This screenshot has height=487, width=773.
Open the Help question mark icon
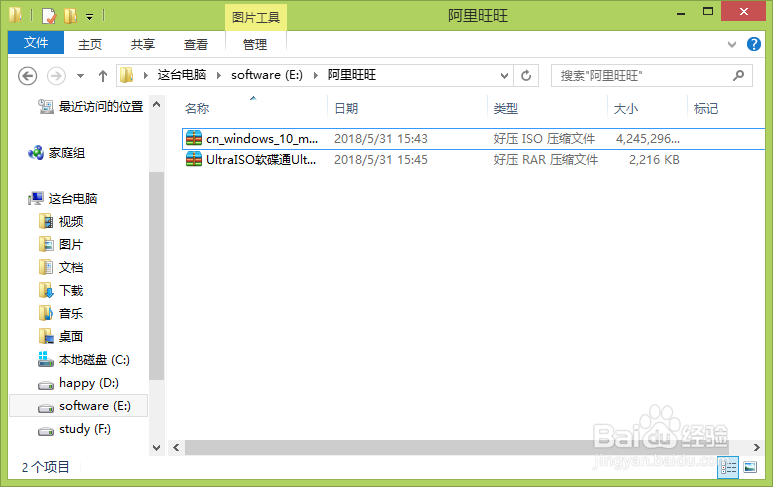pyautogui.click(x=754, y=44)
